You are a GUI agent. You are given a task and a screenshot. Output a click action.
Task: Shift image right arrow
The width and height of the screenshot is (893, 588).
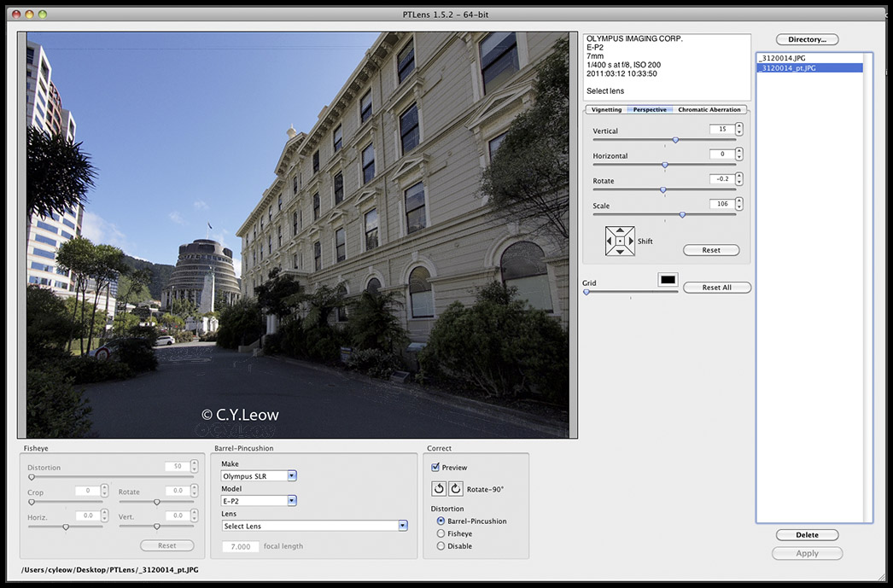[630, 242]
